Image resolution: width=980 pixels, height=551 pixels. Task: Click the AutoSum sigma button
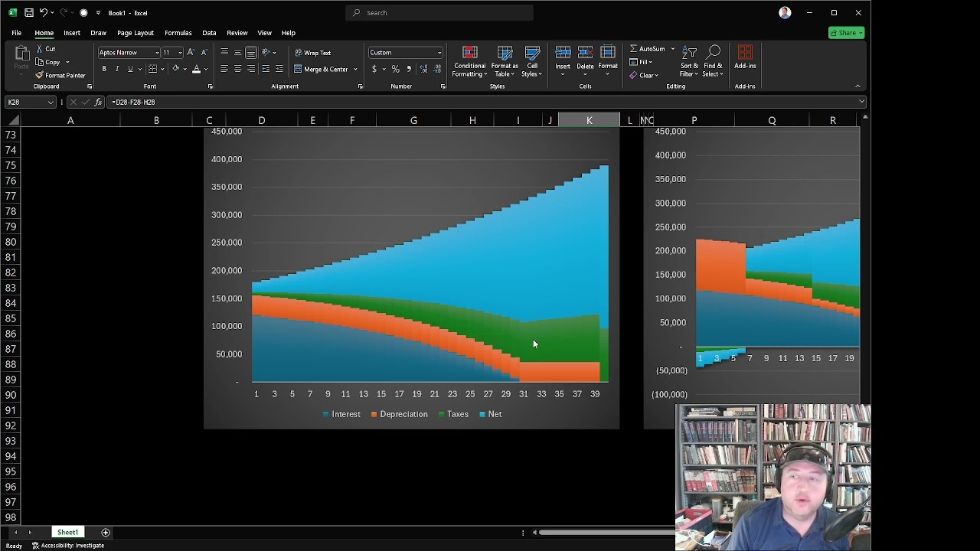pyautogui.click(x=647, y=48)
